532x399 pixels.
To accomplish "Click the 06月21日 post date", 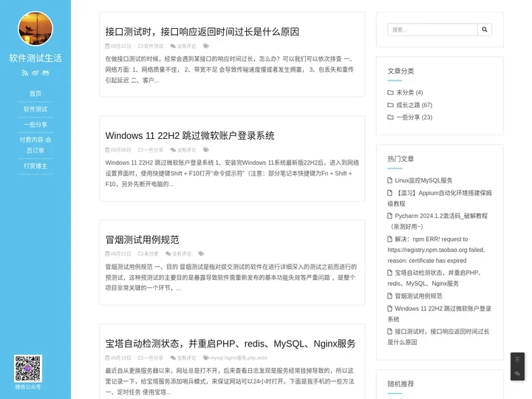I will click(x=120, y=253).
